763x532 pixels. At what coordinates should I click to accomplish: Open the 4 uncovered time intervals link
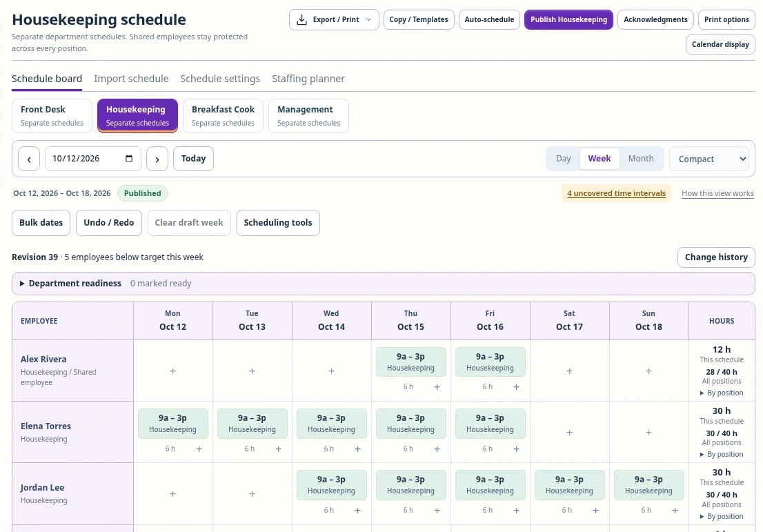tap(616, 193)
